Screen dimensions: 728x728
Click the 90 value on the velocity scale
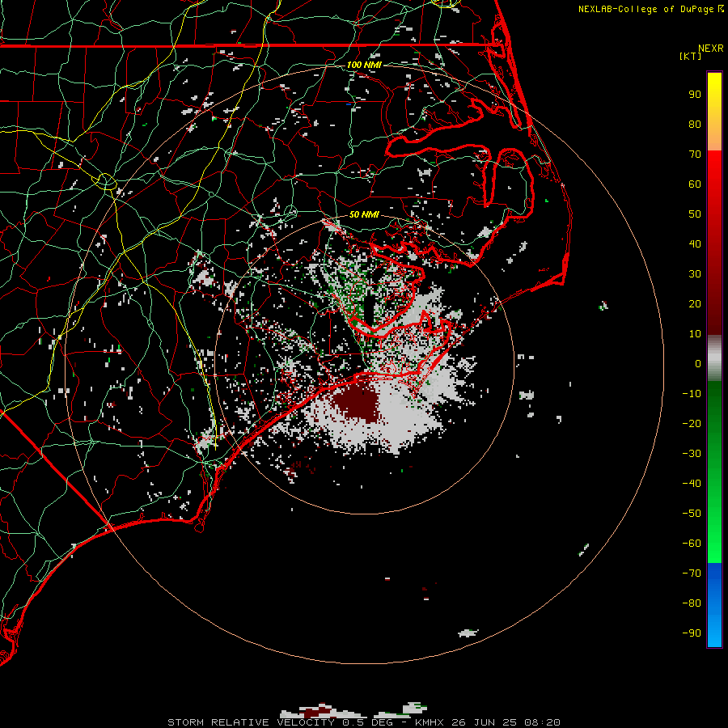[x=695, y=95]
